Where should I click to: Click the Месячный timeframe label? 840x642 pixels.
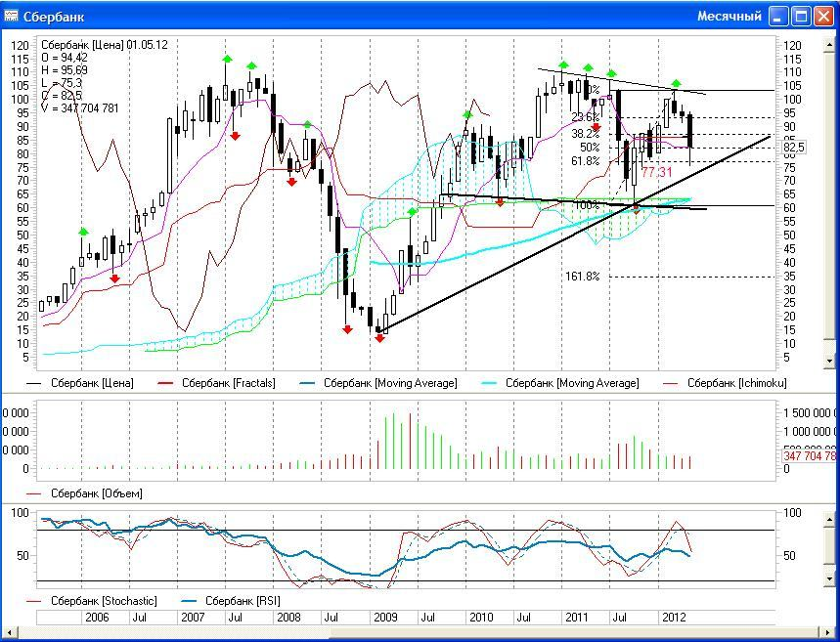point(729,16)
